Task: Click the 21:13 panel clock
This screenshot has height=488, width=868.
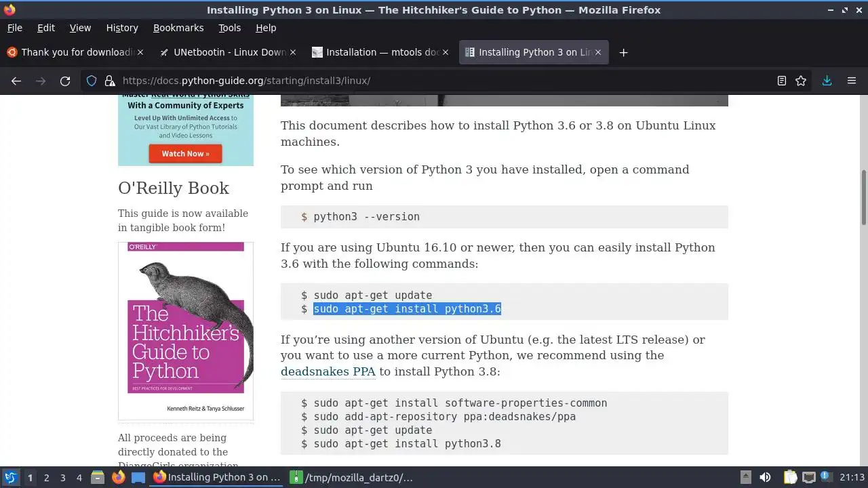Action: click(852, 477)
